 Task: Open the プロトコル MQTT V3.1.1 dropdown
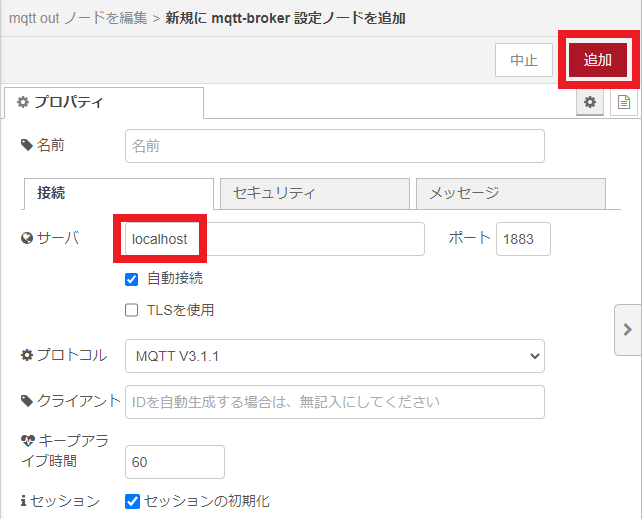pyautogui.click(x=335, y=356)
